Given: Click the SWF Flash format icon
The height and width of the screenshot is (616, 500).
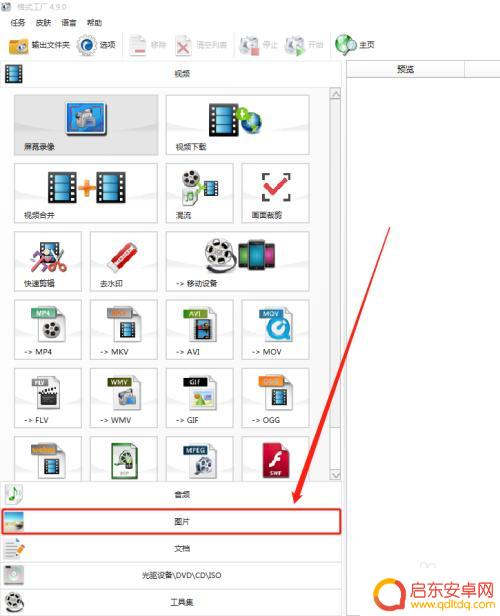Looking at the screenshot, I should (x=276, y=459).
